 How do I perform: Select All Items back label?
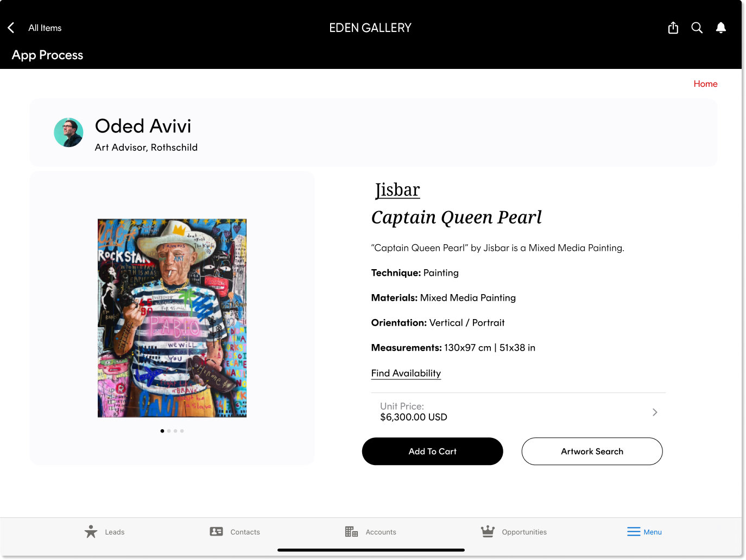click(x=45, y=28)
